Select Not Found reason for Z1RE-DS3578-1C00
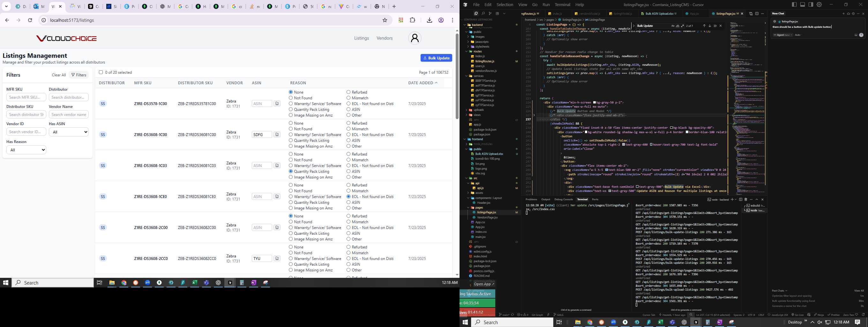The image size is (868, 327). pyautogui.click(x=291, y=98)
